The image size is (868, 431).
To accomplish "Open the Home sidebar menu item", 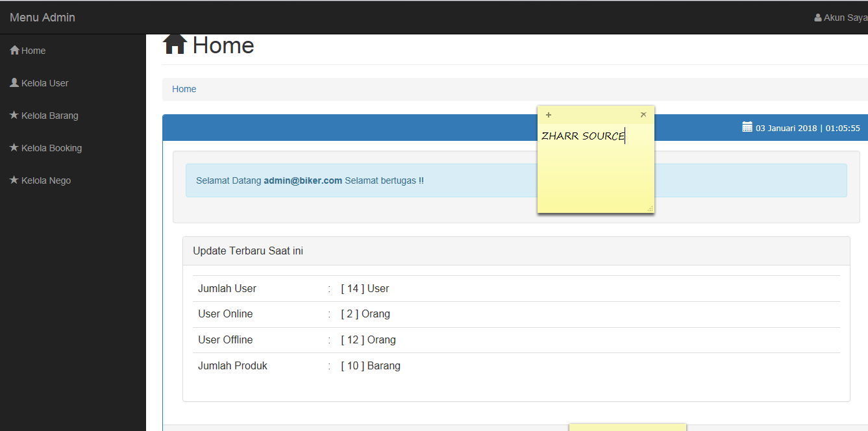I will [x=73, y=51].
